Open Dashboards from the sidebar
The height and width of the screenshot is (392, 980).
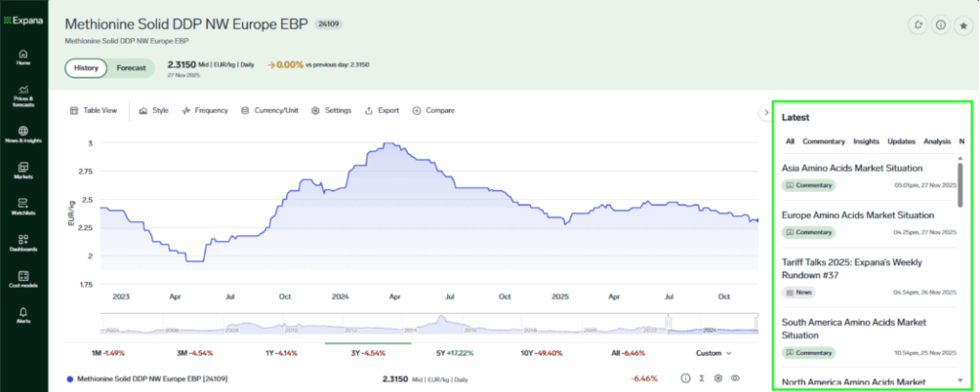23,243
